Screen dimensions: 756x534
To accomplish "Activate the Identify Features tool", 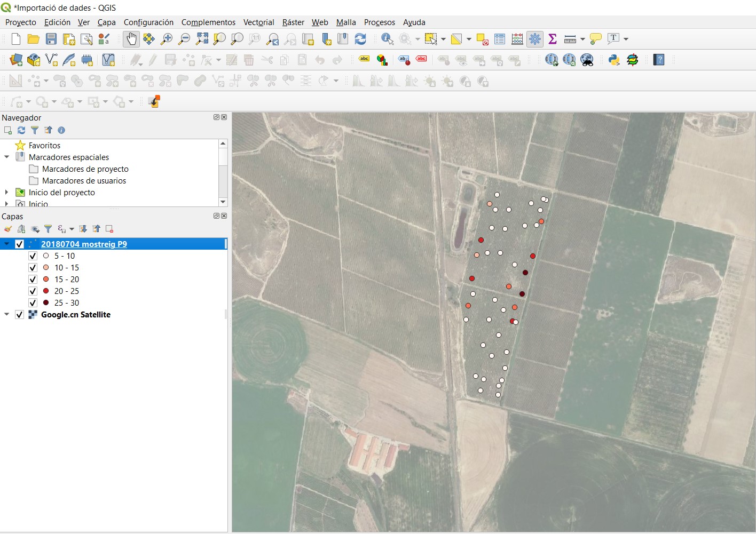I will [387, 39].
